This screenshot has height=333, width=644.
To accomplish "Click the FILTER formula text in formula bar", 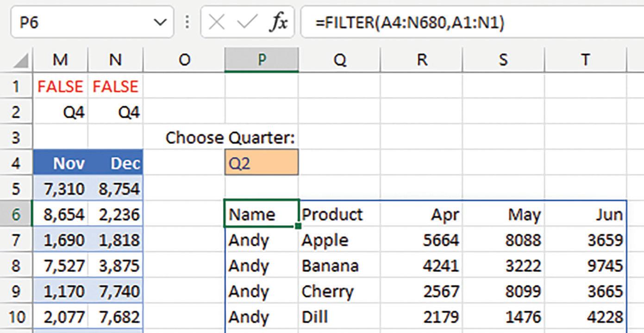I will [x=409, y=22].
